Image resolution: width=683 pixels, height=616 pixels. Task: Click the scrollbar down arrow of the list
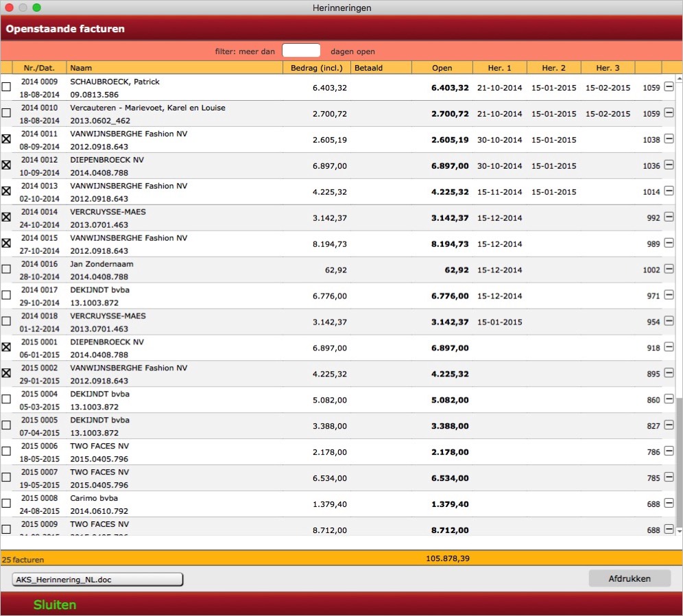coord(680,531)
